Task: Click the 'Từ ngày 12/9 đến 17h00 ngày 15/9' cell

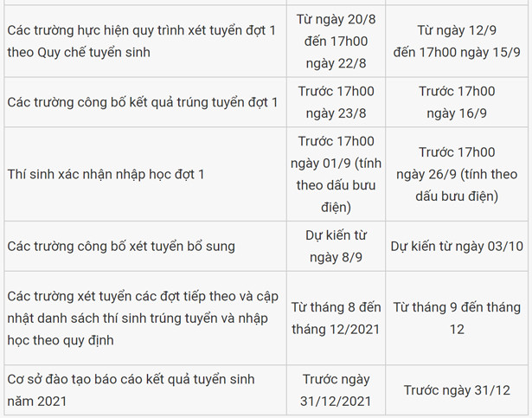Action: (x=457, y=40)
